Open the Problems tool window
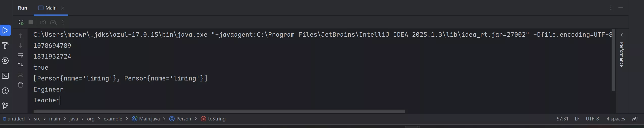Viewport: 644px width, 128px height. [x=5, y=91]
